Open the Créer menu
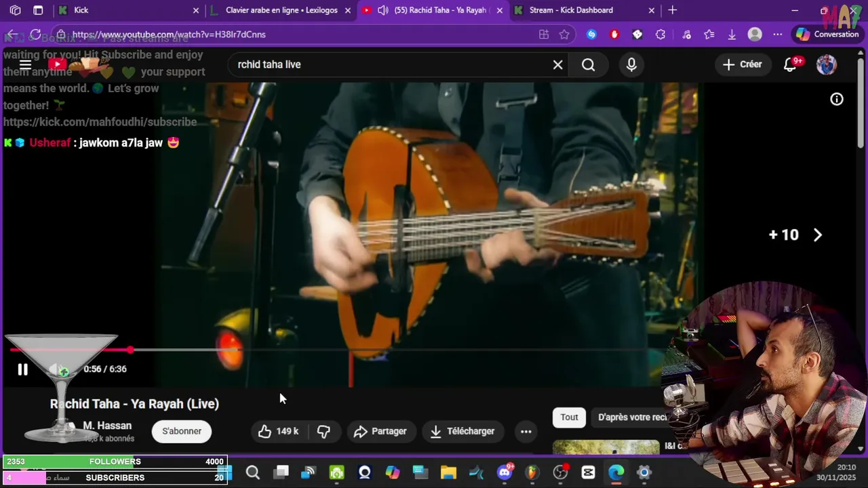This screenshot has height=488, width=868. pos(742,64)
